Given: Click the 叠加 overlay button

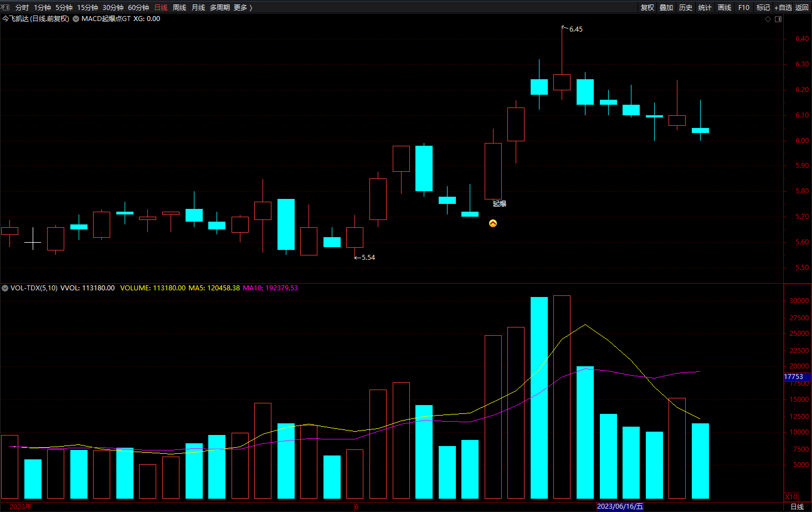Looking at the screenshot, I should click(x=666, y=8).
